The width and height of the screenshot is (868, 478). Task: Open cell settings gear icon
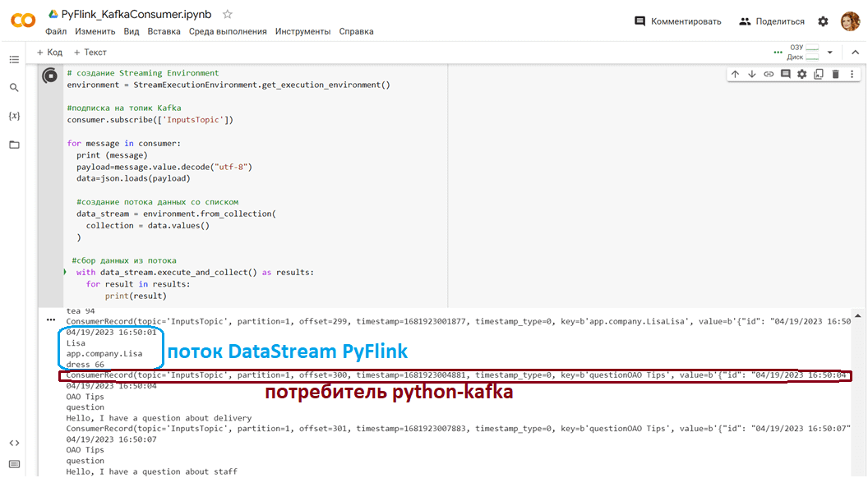[x=802, y=74]
